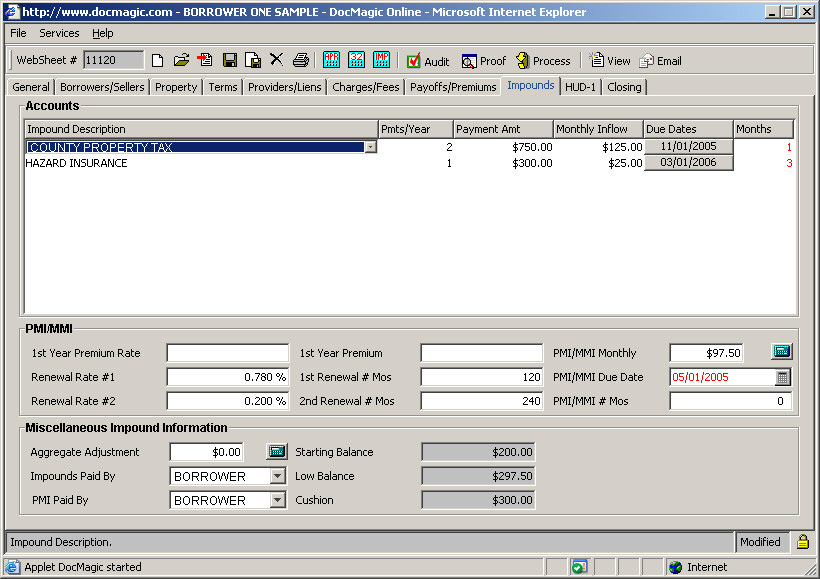Save the WebSheet with the floppy disk icon

pyautogui.click(x=230, y=61)
